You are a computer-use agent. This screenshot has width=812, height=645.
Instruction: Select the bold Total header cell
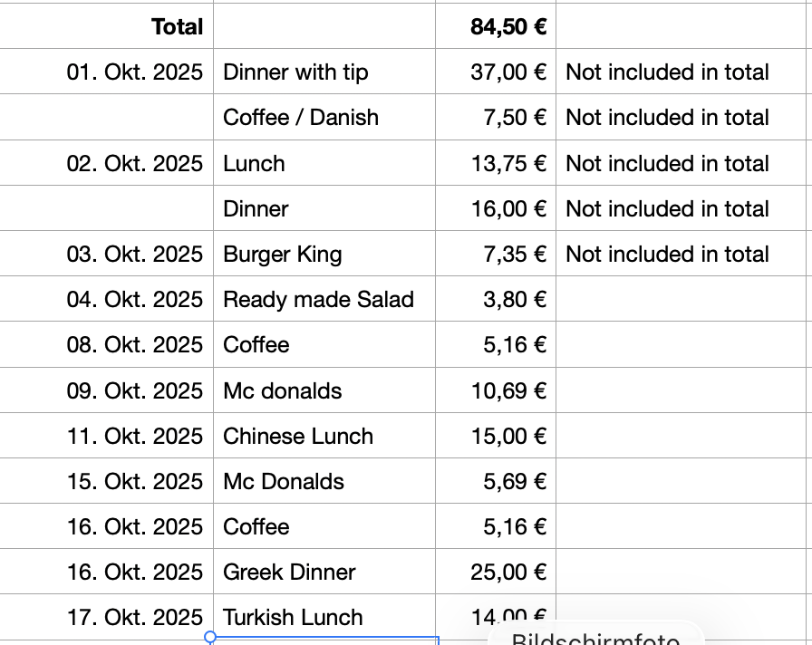point(177,26)
